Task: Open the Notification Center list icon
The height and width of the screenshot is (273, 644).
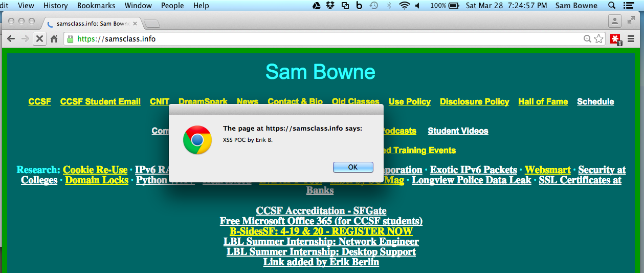Action: coord(630,6)
